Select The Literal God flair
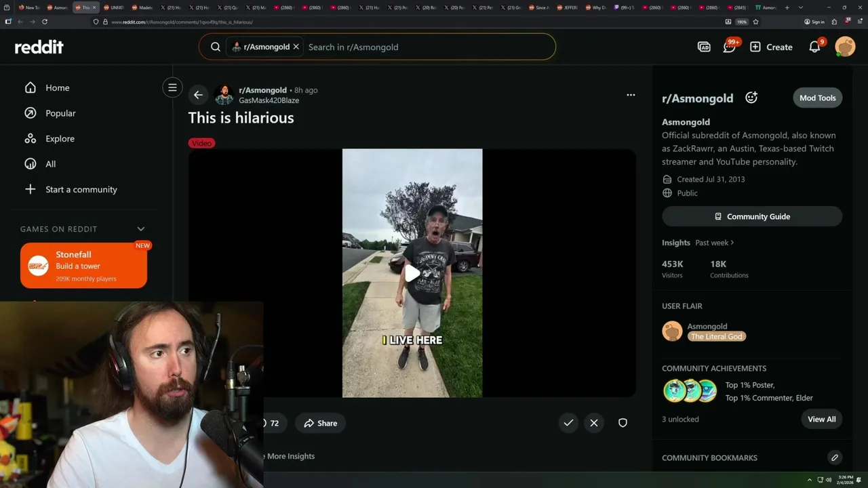This screenshot has width=868, height=488. click(x=717, y=336)
